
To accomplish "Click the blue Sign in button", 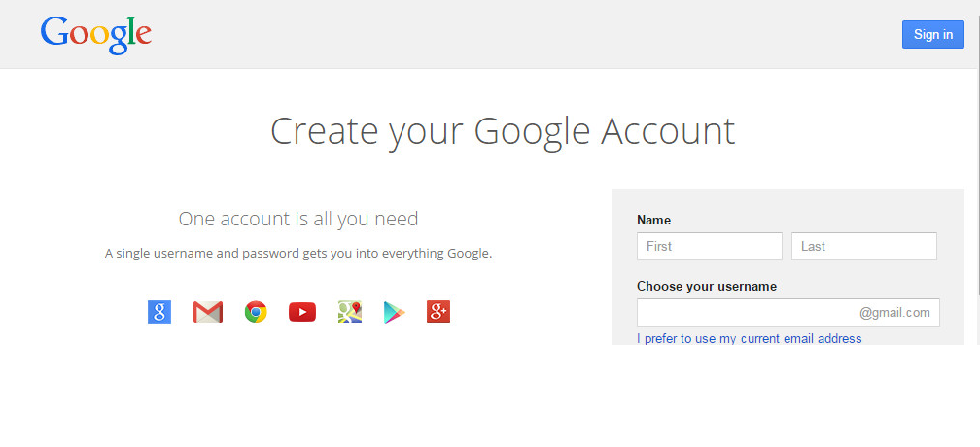I will pyautogui.click(x=933, y=34).
